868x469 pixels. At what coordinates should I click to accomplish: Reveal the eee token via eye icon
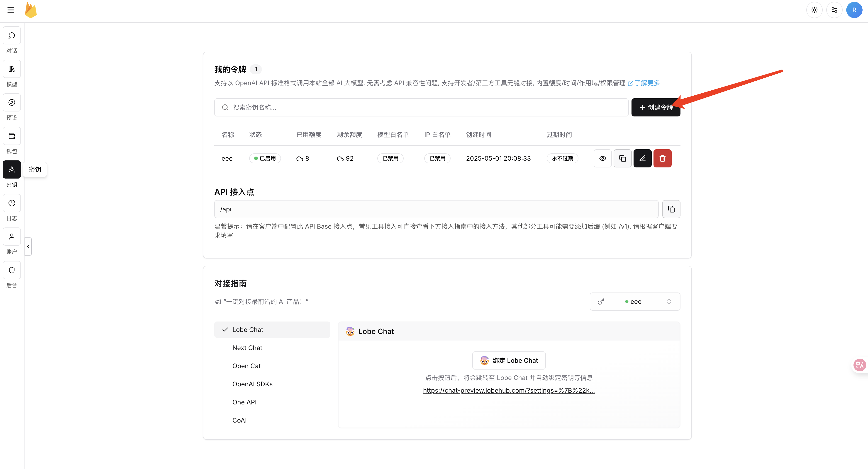[602, 158]
